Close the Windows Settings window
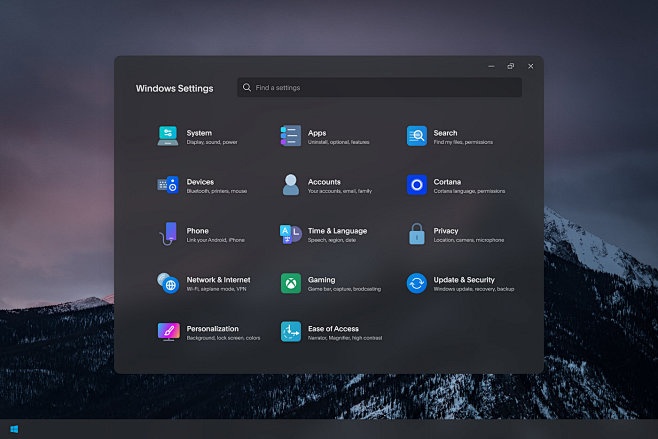Image resolution: width=658 pixels, height=439 pixels. coord(530,66)
